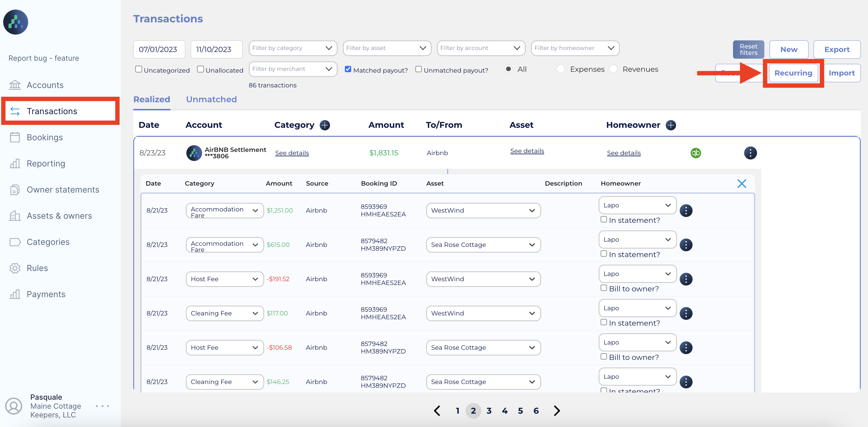Check Bill to owner for -$191.52 line
The height and width of the screenshot is (427, 868).
(604, 288)
